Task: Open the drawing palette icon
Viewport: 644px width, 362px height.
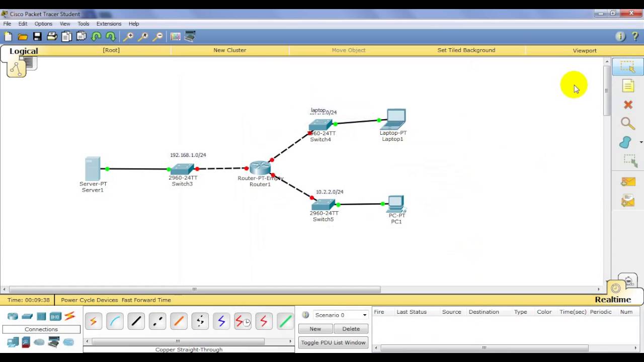Action: [175, 36]
